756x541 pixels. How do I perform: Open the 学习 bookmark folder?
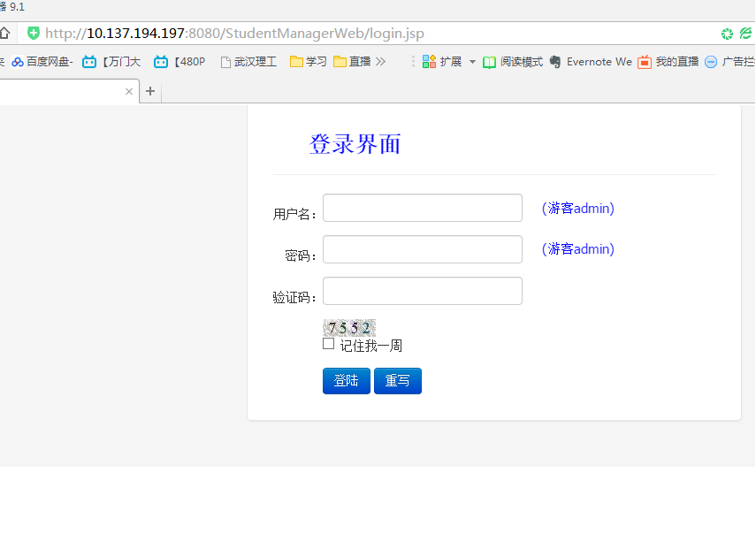click(309, 62)
